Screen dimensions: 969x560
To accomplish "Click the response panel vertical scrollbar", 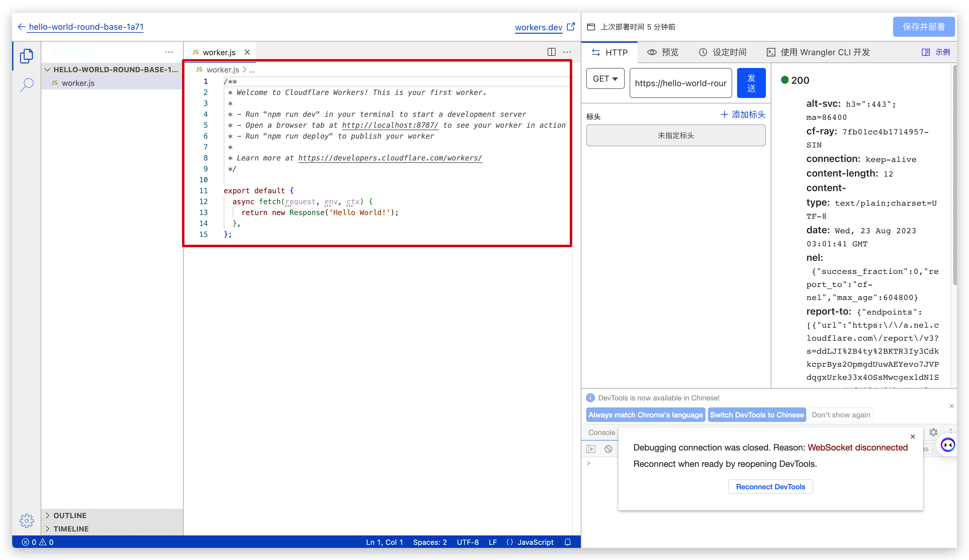I will (x=954, y=175).
